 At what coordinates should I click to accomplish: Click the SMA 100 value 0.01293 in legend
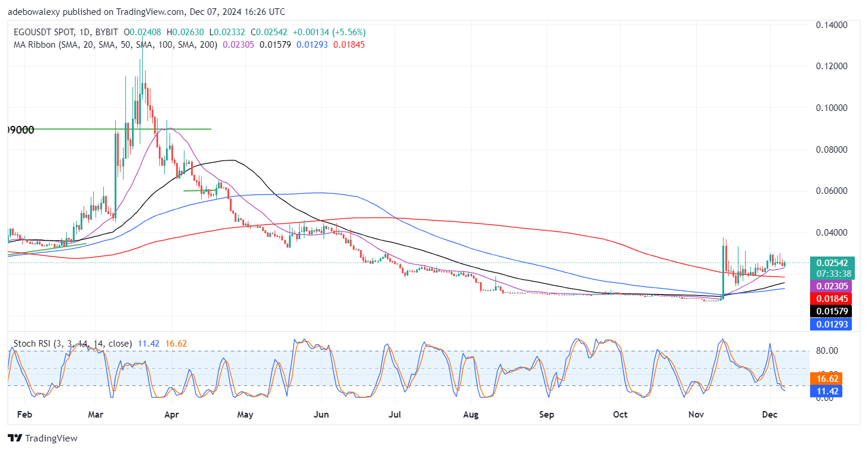(x=312, y=44)
